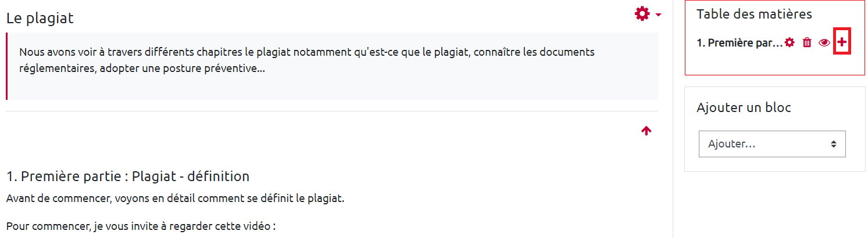Viewport: 868px width, 238px height.
Task: Click the vertical divider beside the sidebar
Action: [673, 174]
